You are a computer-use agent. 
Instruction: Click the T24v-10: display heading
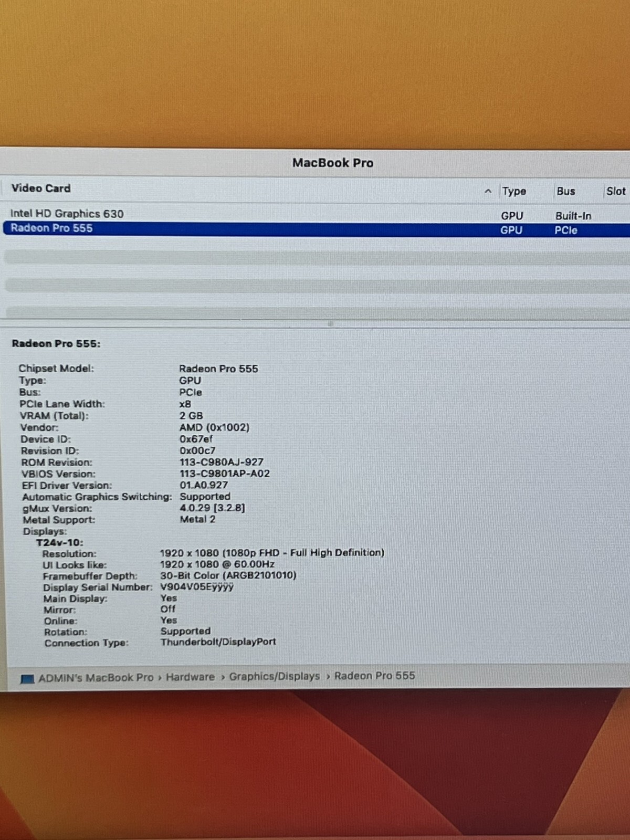[x=59, y=542]
